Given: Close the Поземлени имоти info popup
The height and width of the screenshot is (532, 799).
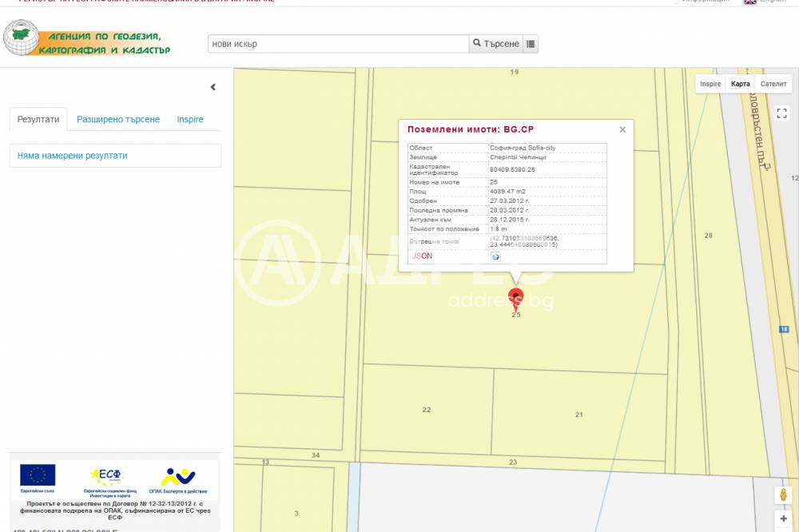Looking at the screenshot, I should [622, 129].
